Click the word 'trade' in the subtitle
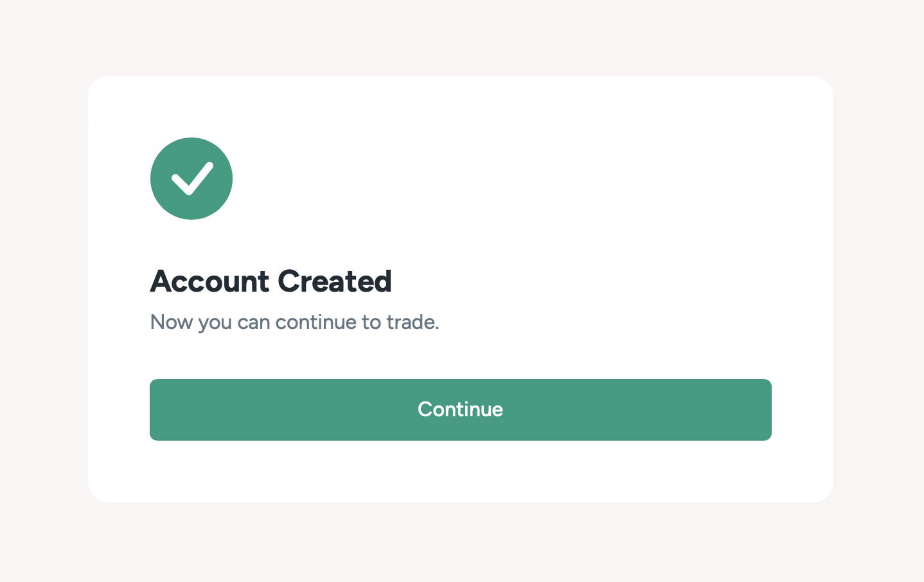The image size is (924, 582). [410, 322]
